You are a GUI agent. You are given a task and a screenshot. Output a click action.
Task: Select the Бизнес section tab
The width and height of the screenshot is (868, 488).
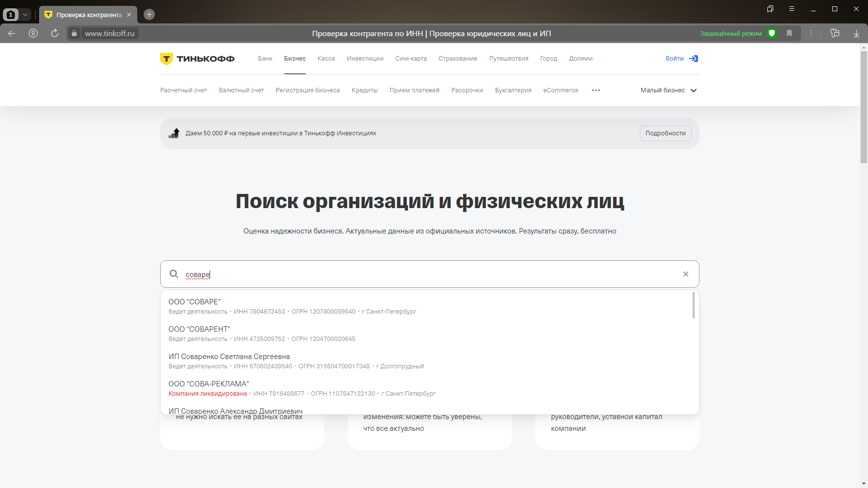[x=295, y=59]
